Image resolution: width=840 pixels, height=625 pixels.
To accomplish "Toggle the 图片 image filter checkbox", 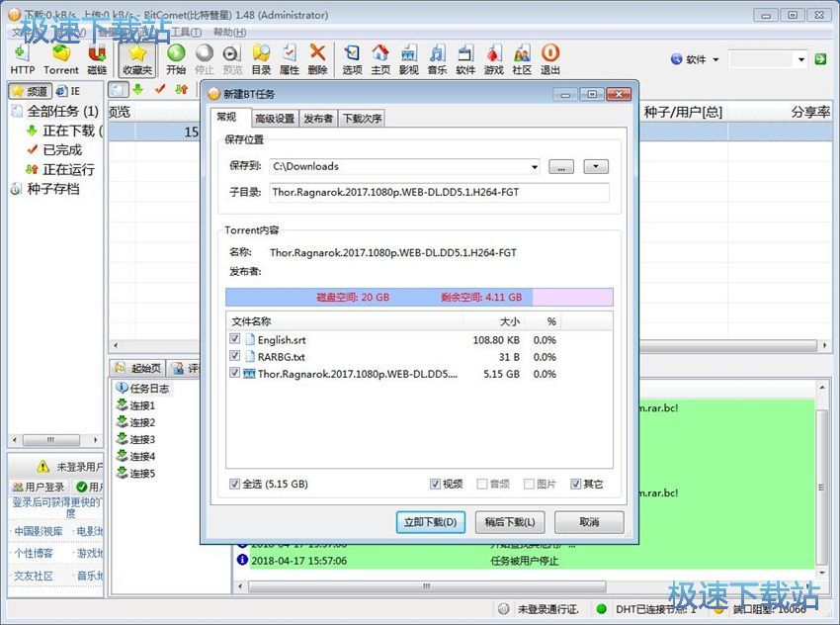I will [529, 484].
